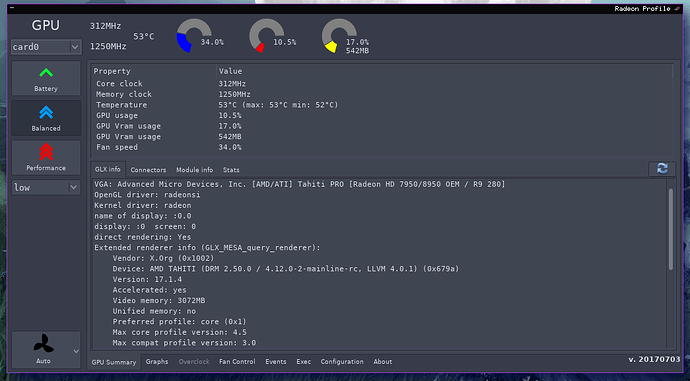Click the Property column header

coord(154,71)
